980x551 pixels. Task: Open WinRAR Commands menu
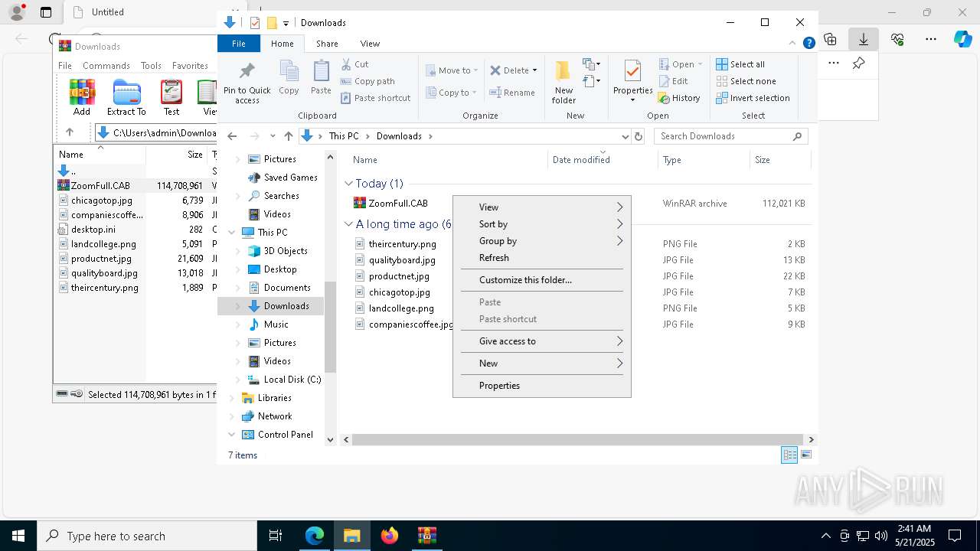coord(106,66)
